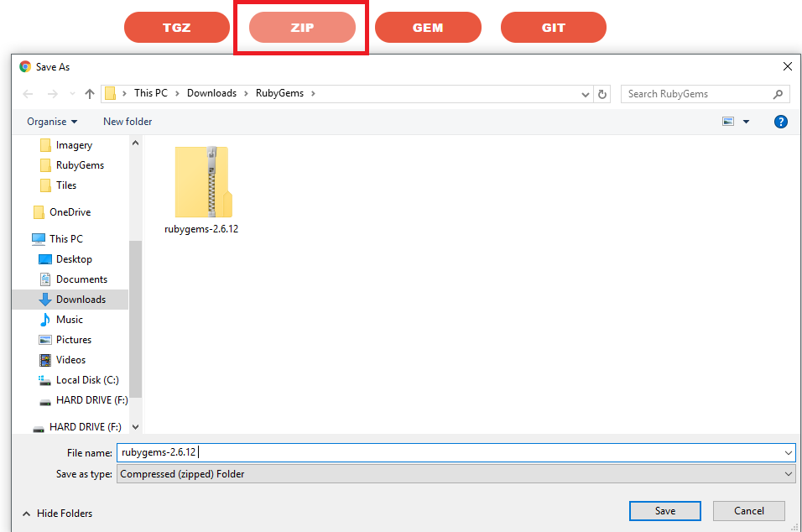Open Desktop in the navigation pane
Viewport: 802px width, 532px height.
(74, 259)
